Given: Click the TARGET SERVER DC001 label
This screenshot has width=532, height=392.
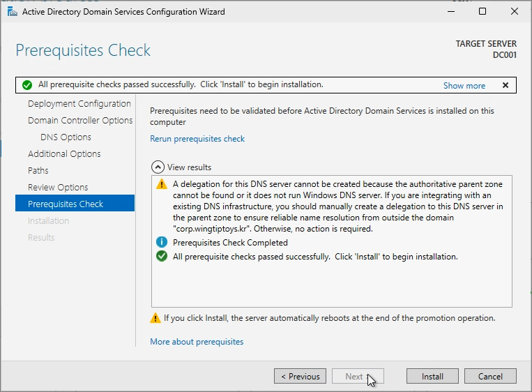Looking at the screenshot, I should pos(486,50).
